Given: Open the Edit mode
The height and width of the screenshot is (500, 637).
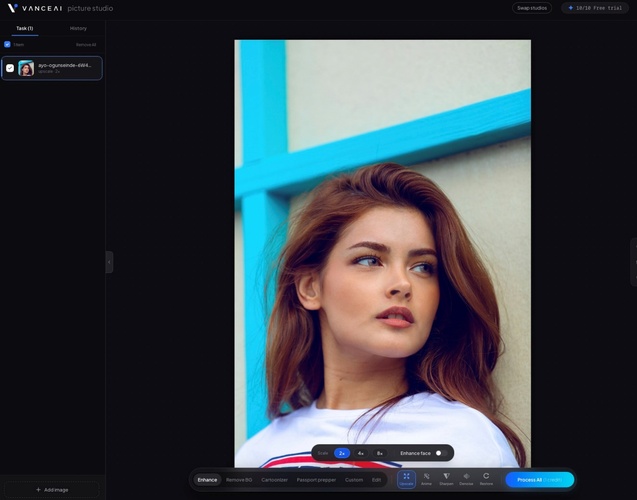Looking at the screenshot, I should click(377, 480).
